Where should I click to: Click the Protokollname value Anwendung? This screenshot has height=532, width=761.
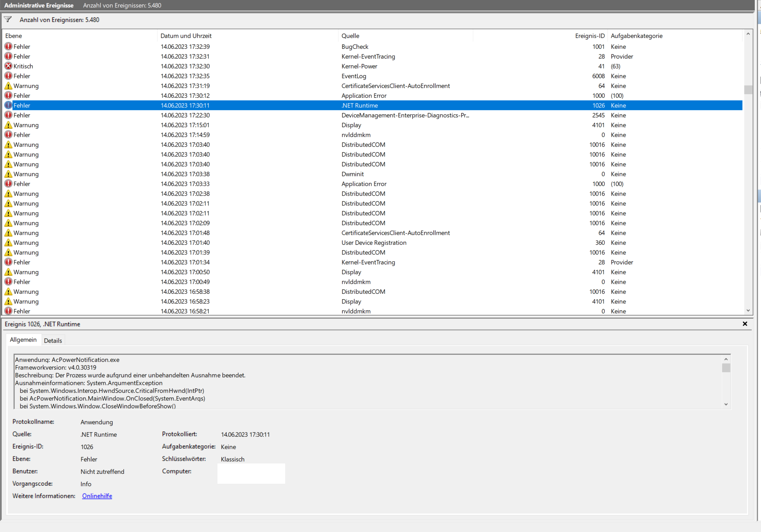pos(97,422)
